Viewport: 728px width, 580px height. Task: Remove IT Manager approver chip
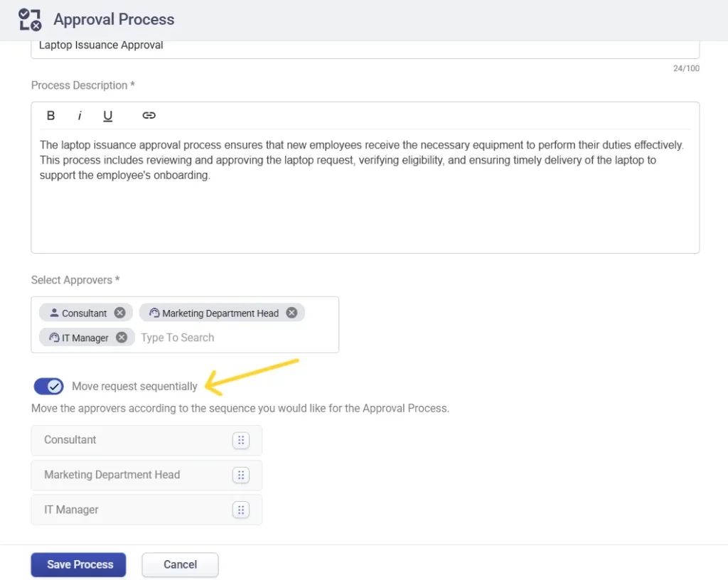pyautogui.click(x=122, y=338)
